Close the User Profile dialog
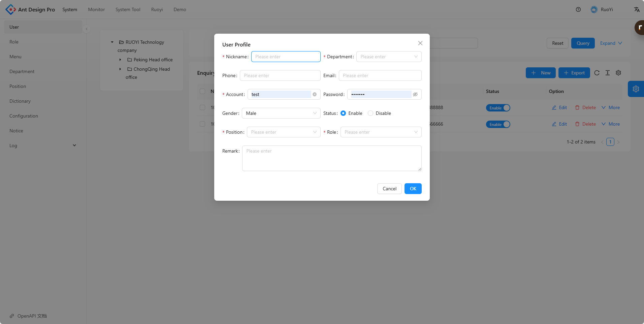This screenshot has height=324, width=644. (x=420, y=43)
